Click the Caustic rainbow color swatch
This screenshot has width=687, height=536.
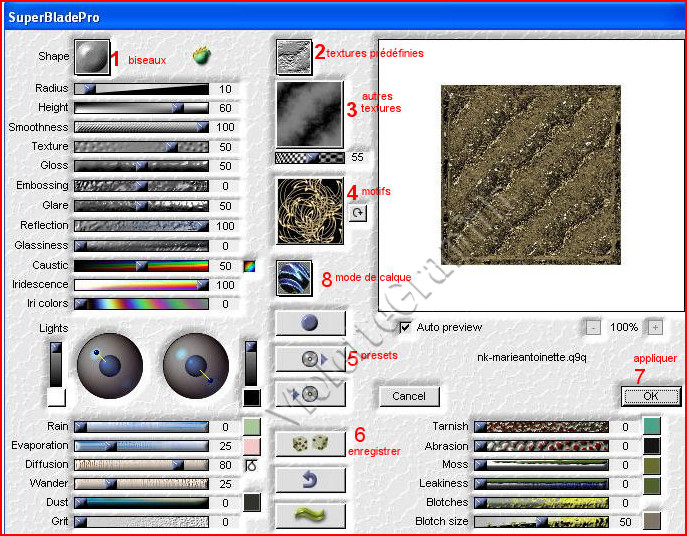(x=250, y=265)
